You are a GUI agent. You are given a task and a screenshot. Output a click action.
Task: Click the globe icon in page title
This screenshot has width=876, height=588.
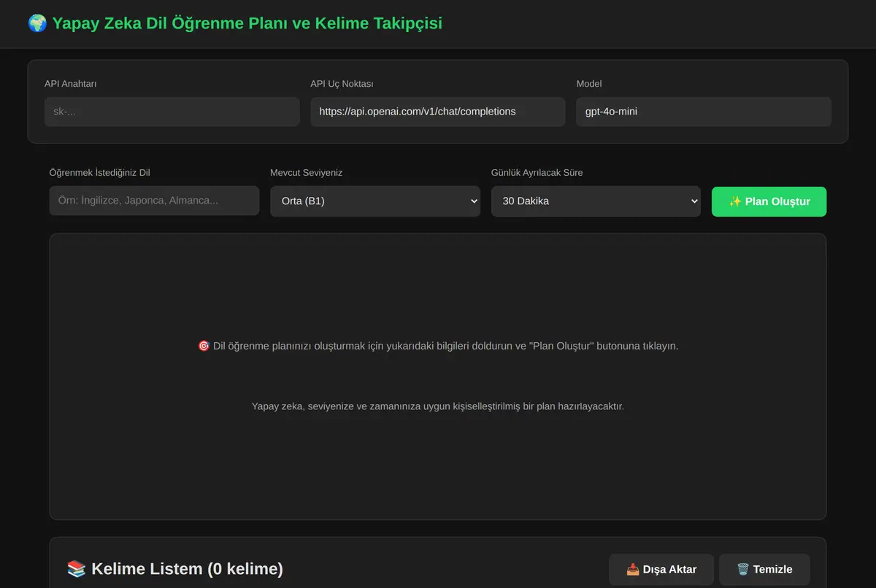point(37,23)
